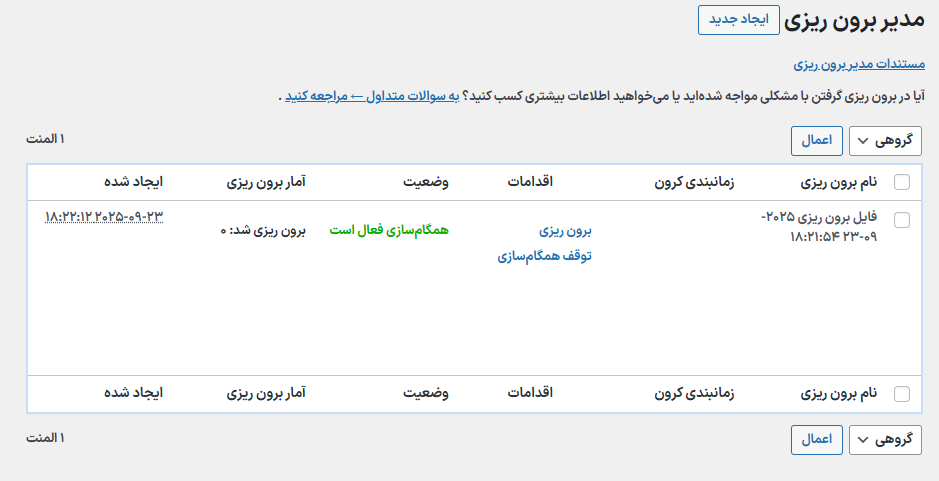Screen dimensions: 939x481
Task: Click the ایجاد جدید button
Action: click(739, 21)
